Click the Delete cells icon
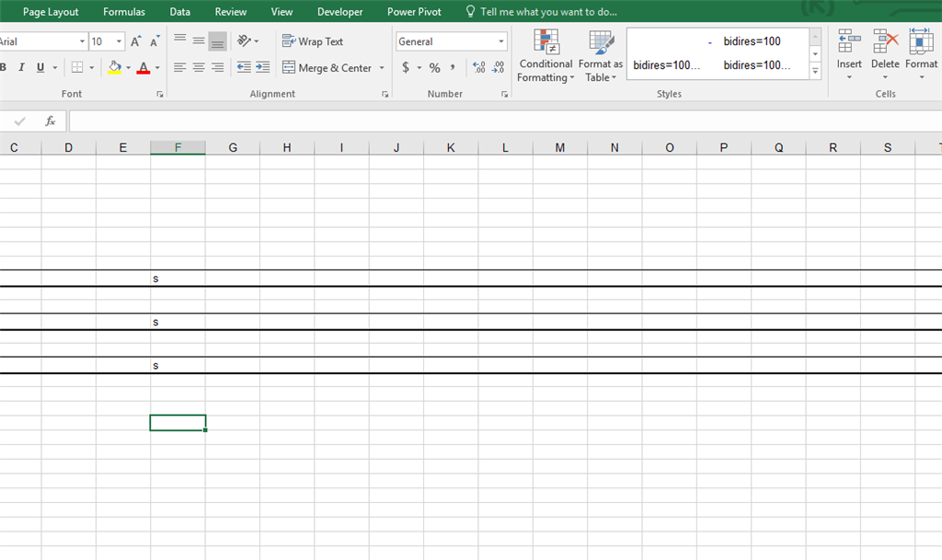The image size is (942, 560). point(885,41)
